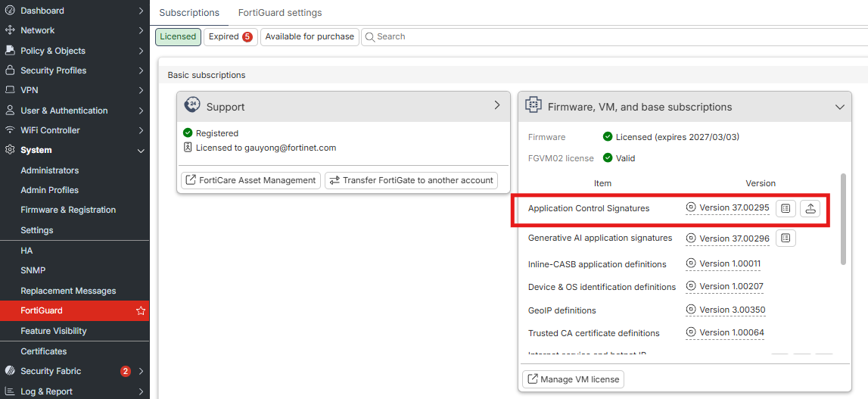
Task: Click the firmware chip icon in card header
Action: point(533,105)
